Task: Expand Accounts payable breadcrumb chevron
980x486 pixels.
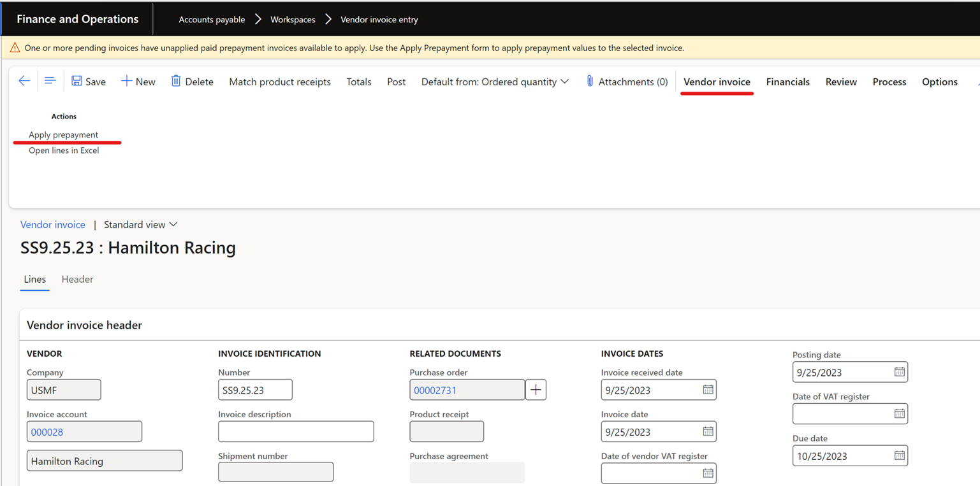Action: [258, 20]
